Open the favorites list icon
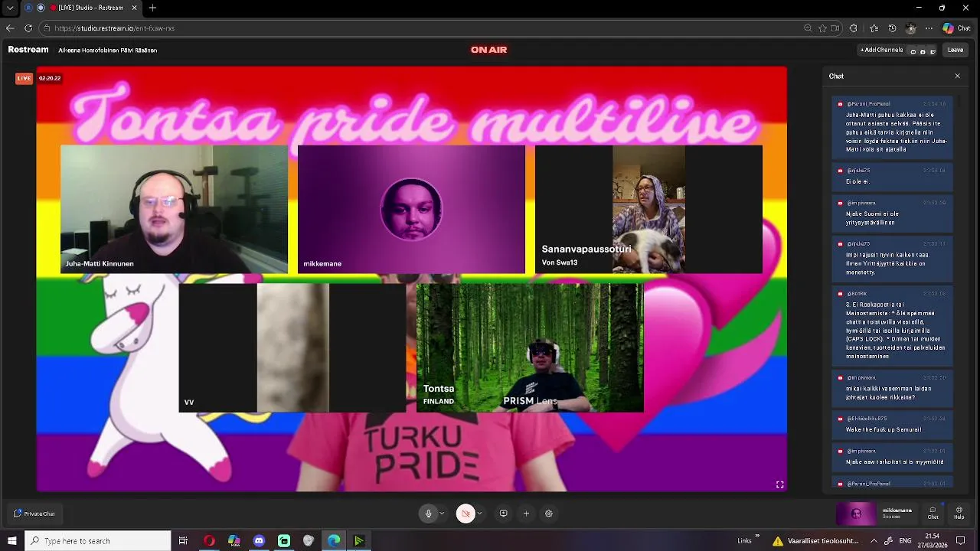This screenshot has width=980, height=551. tap(874, 28)
